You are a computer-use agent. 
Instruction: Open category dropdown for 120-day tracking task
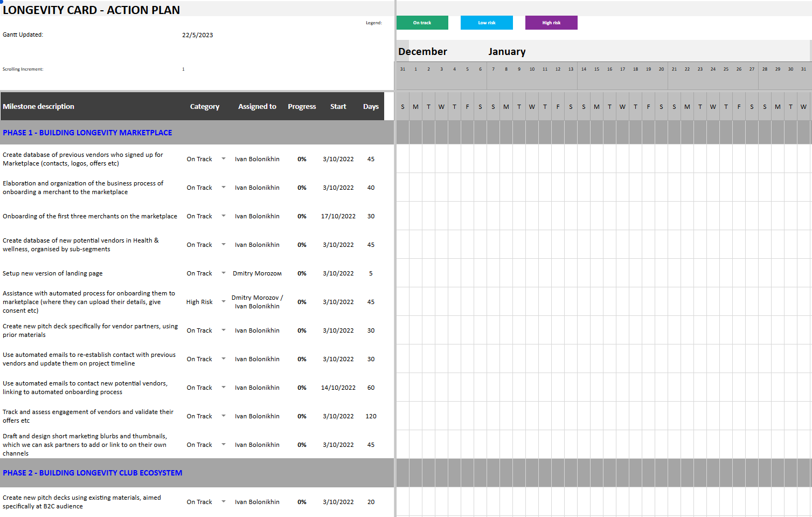[x=224, y=416]
